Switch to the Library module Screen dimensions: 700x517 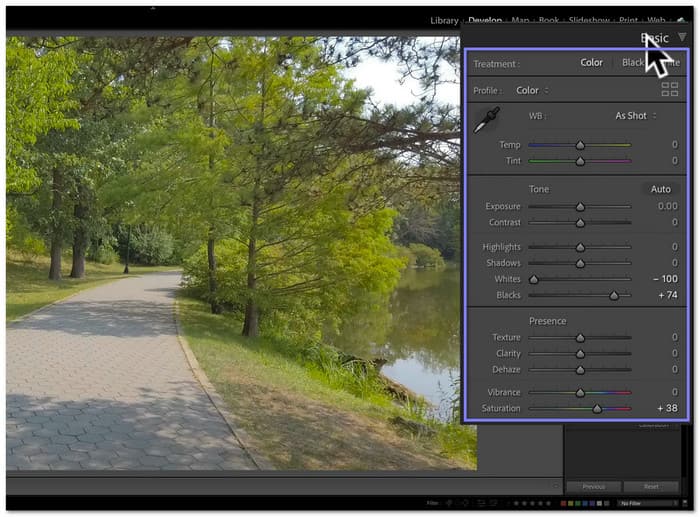click(x=444, y=20)
